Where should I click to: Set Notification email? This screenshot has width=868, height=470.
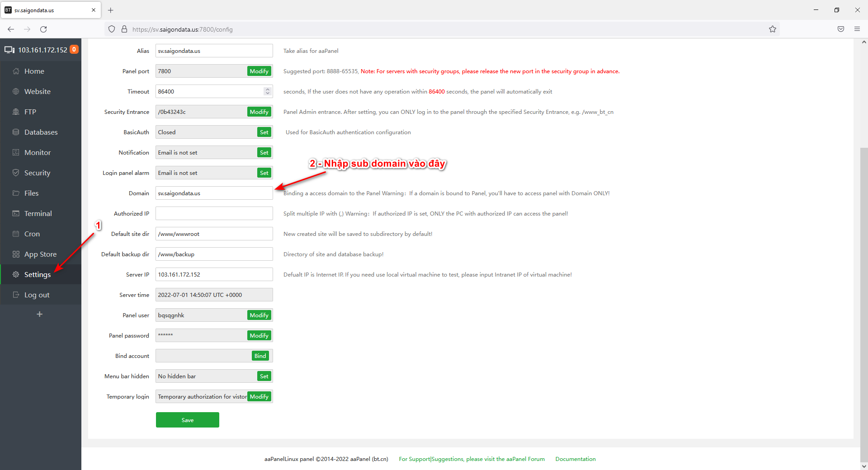pyautogui.click(x=264, y=152)
